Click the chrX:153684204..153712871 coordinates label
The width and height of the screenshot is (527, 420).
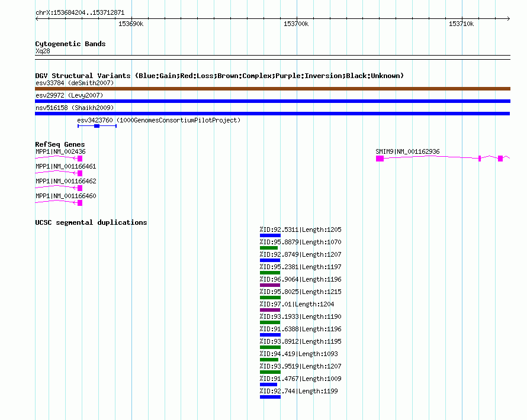(x=80, y=12)
